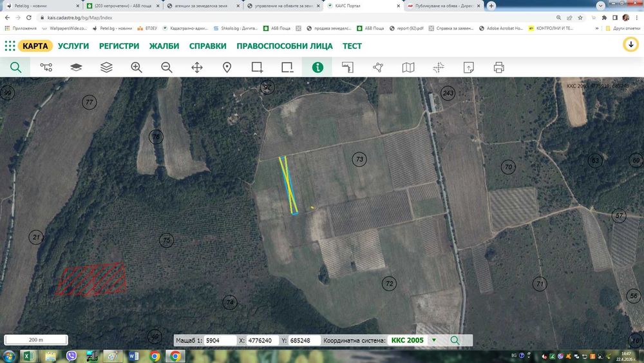Switch to Petel.bg новини browser tab
Image resolution: width=644 pixels, height=363 pixels.
41,6
